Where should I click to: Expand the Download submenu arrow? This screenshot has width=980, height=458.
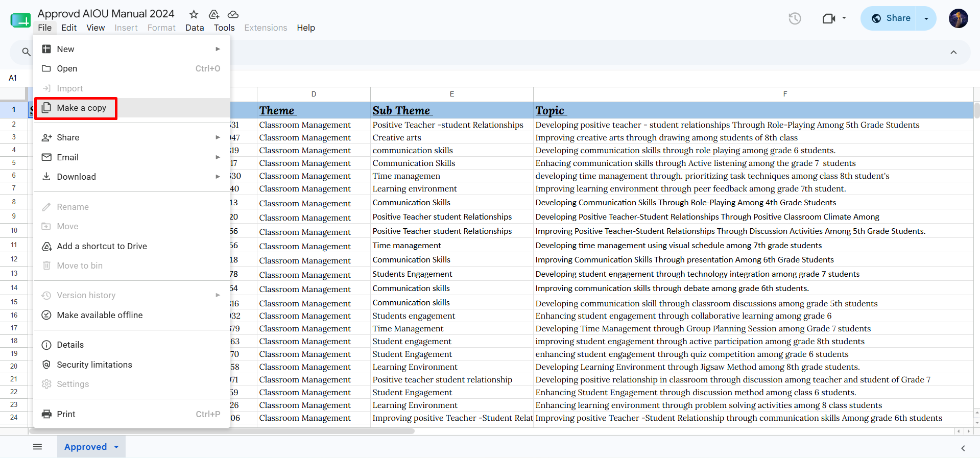coord(218,177)
